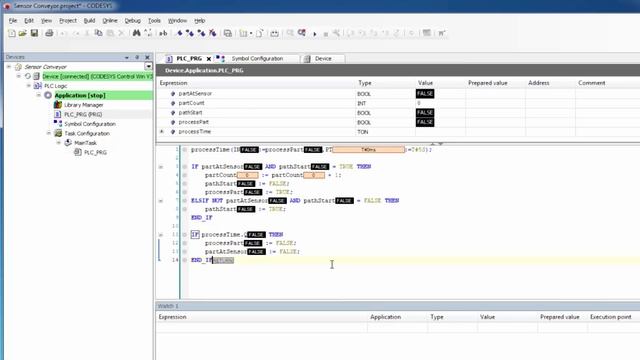Collapse the Sensor Conveyor tree node
640x360 pixels.
click(x=9, y=67)
